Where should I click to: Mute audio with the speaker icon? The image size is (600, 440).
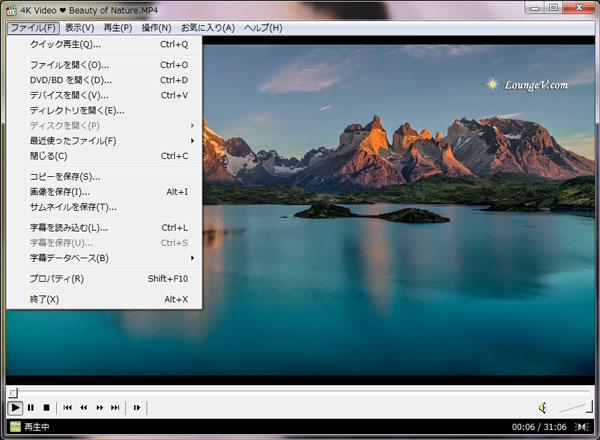(x=543, y=408)
